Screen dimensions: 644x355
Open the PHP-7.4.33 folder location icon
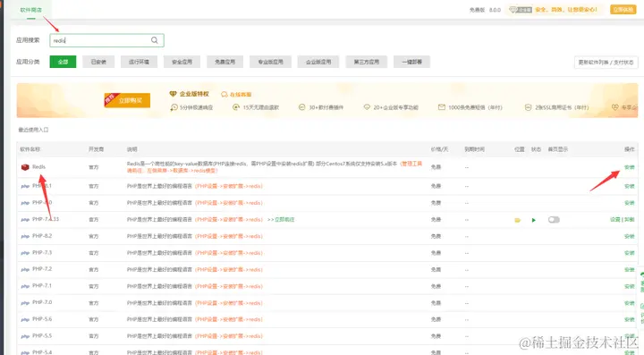tap(518, 220)
